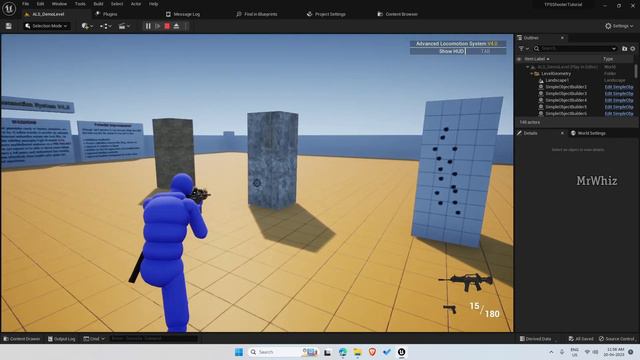Select SimpleObjectBuilder4 in Outliner
Screen dimensions: 640x360
click(566, 100)
